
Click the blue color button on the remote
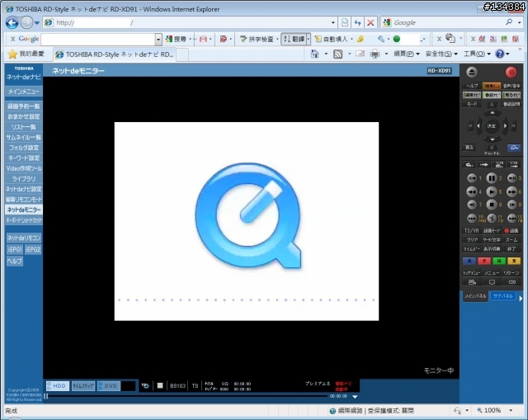(x=469, y=261)
